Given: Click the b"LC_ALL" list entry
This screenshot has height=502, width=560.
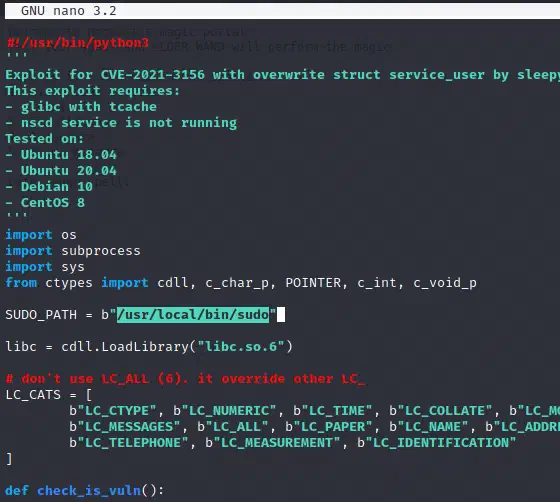Looking at the screenshot, I should tap(233, 427).
